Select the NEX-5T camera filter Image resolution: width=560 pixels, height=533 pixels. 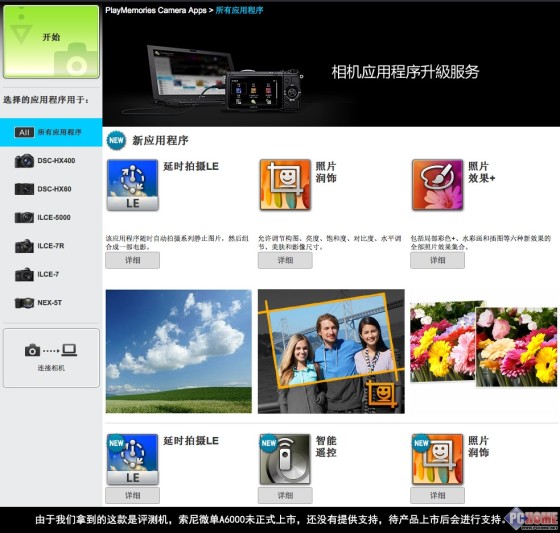pos(51,303)
